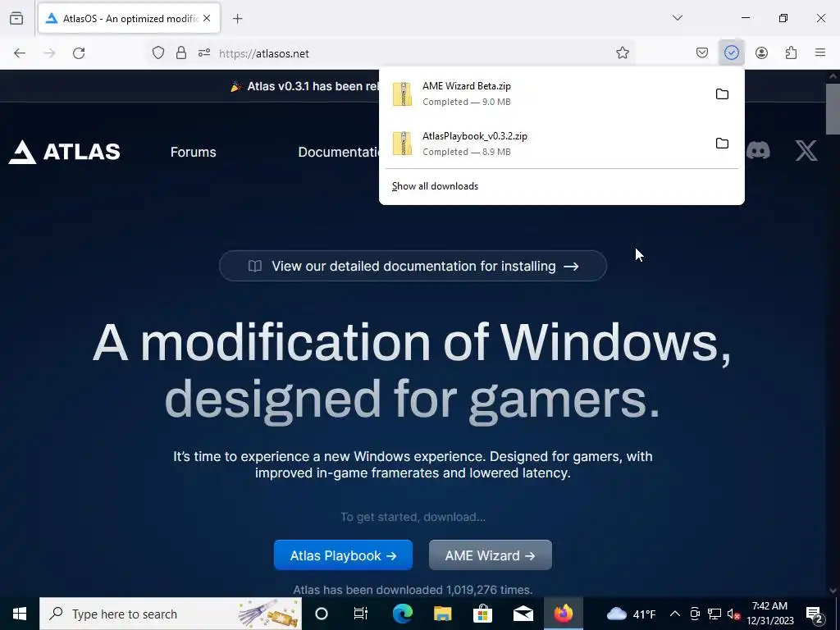Open tracking protection shield icon
840x630 pixels.
coord(158,53)
